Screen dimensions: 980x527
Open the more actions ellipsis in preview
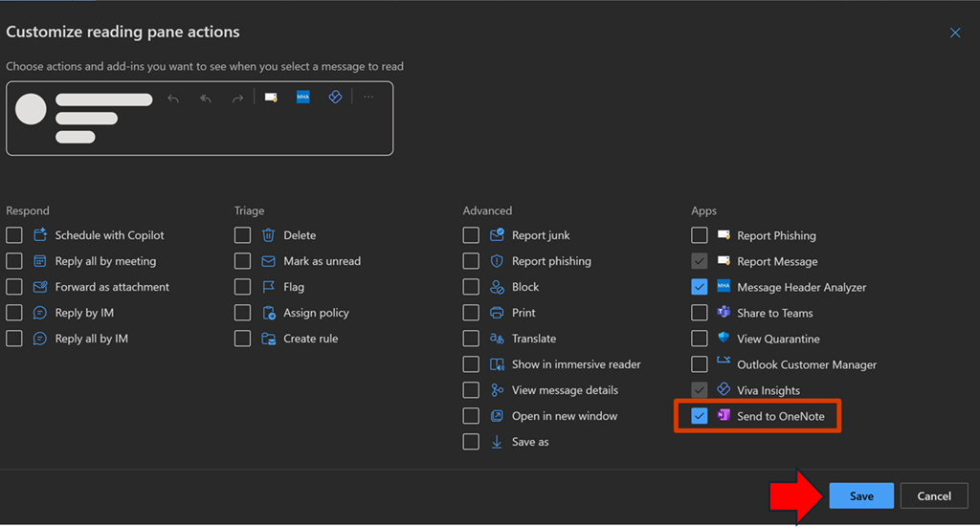click(x=368, y=98)
